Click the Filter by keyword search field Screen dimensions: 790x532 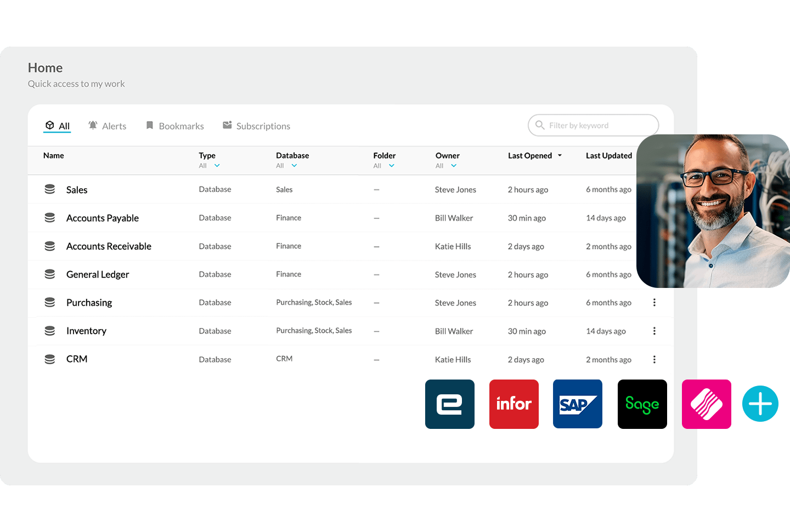593,125
